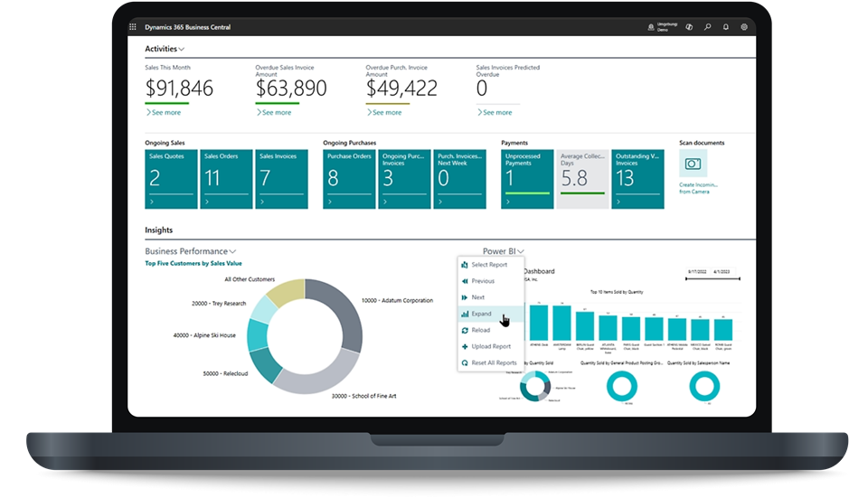Open the Sales Quotes tile showing 2
Screen dimensions: 868x498
click(x=171, y=179)
